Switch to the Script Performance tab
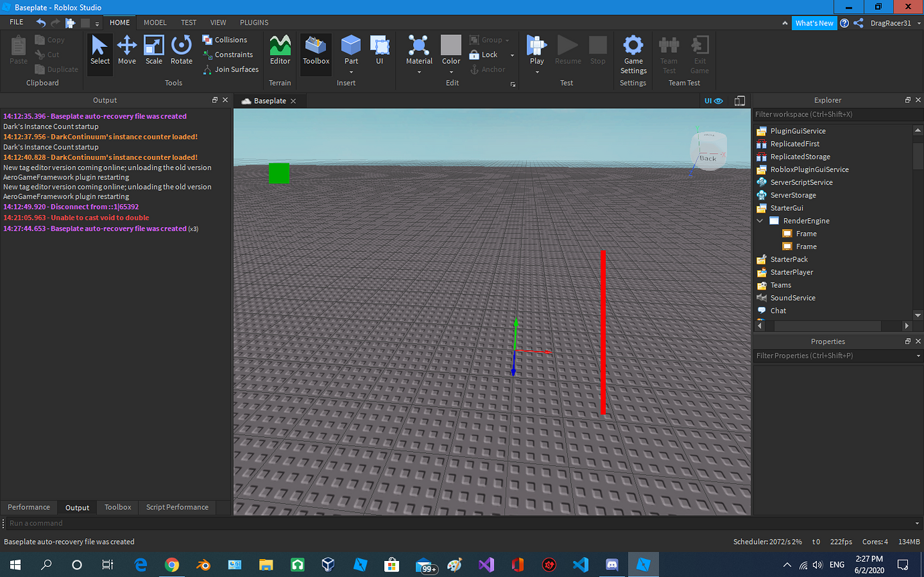 pos(177,507)
